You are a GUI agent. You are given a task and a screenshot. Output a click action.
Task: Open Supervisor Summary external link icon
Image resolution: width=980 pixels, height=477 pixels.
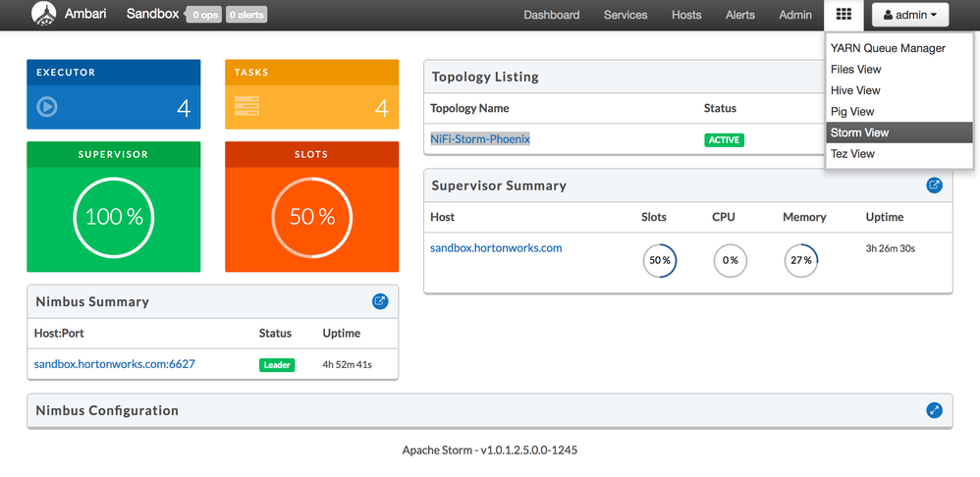pyautogui.click(x=934, y=185)
